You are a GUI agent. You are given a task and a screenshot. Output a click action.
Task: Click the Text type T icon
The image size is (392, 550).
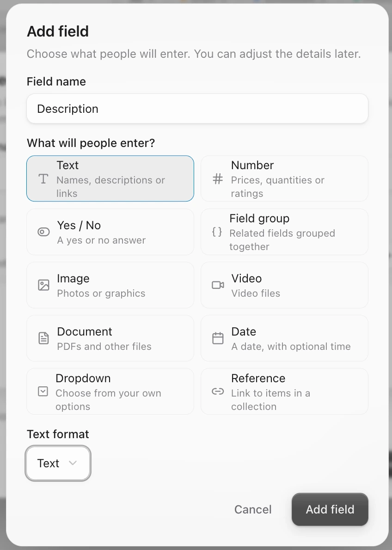[43, 179]
